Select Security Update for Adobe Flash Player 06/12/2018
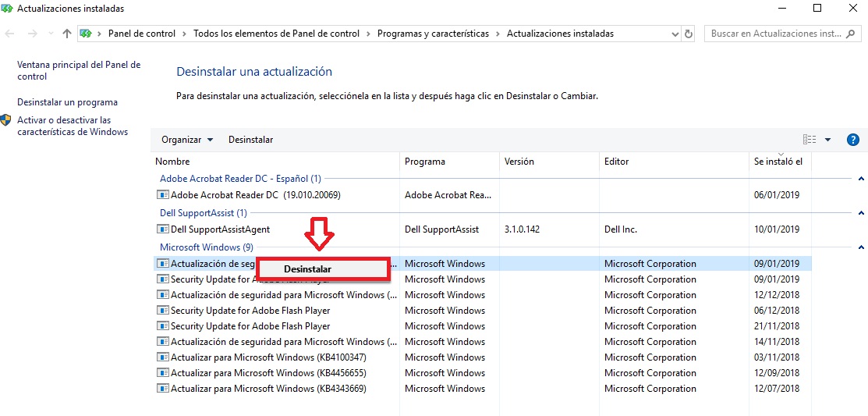The image size is (868, 416). point(482,310)
